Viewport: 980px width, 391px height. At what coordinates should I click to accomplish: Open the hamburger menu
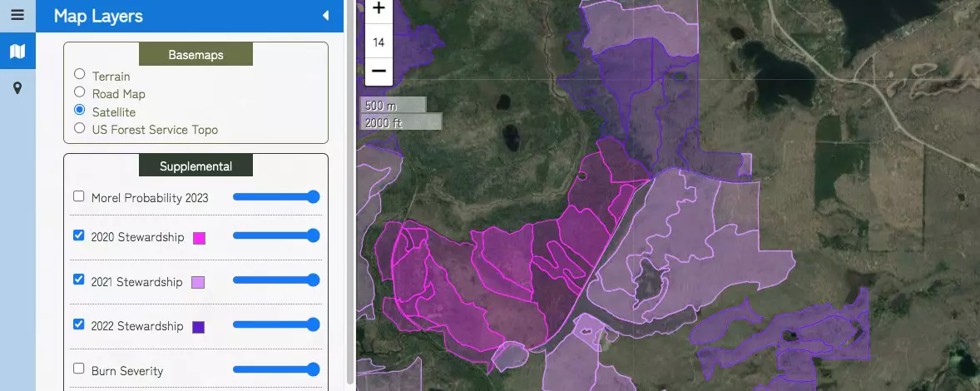(17, 16)
